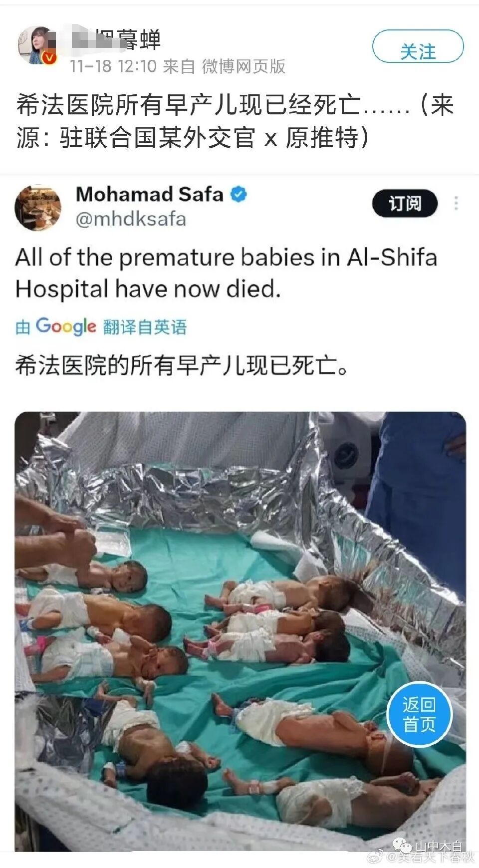The width and height of the screenshot is (479, 868).
Task: Tap the Weibo watermark logo icon
Action: (x=375, y=857)
